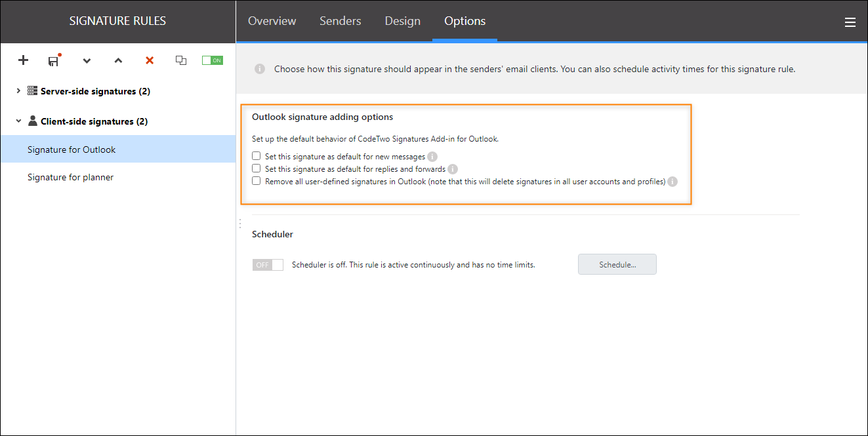Enable signature as default for new messages
The width and height of the screenshot is (868, 436).
pos(256,156)
